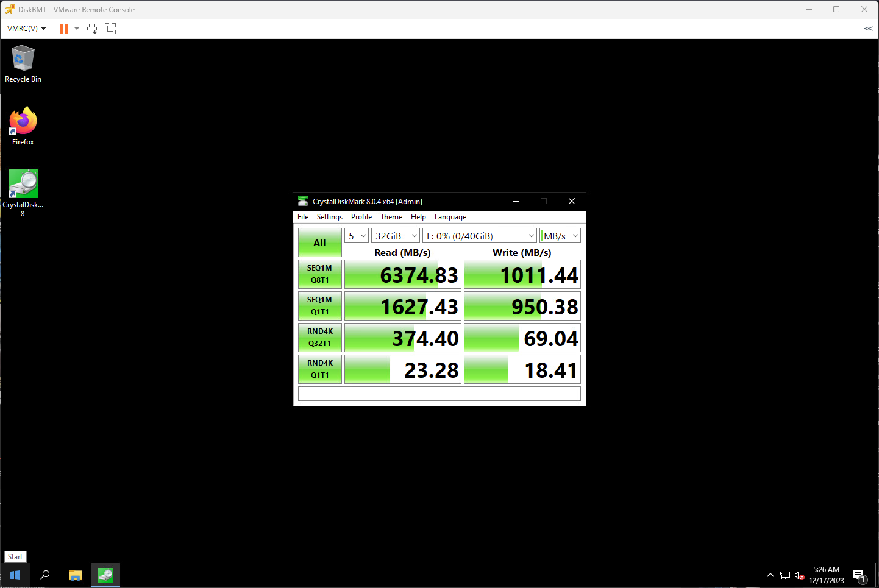The image size is (879, 588).
Task: Open File Explorer from the taskbar
Action: pos(75,575)
